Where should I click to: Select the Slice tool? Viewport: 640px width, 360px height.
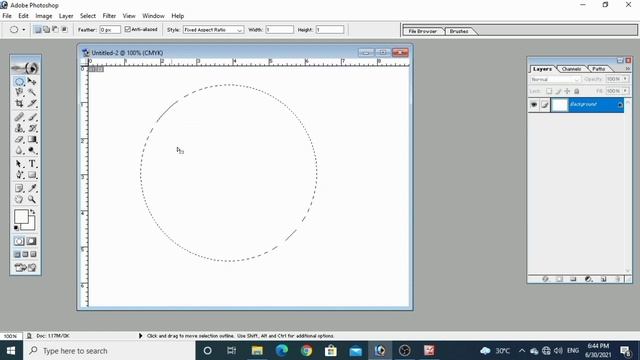point(32,103)
